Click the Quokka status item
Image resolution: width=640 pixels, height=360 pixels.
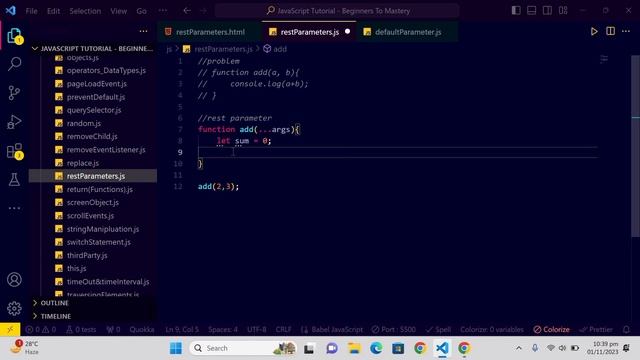142,329
